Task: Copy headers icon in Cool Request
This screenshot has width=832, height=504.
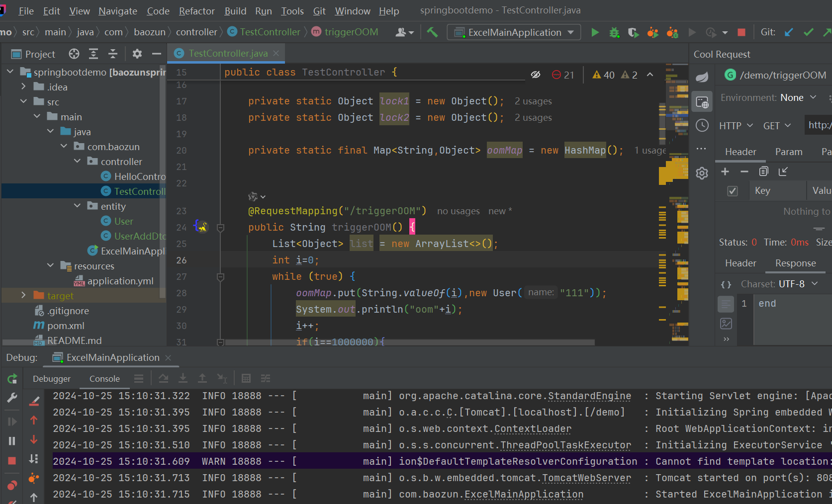Action: click(x=764, y=171)
